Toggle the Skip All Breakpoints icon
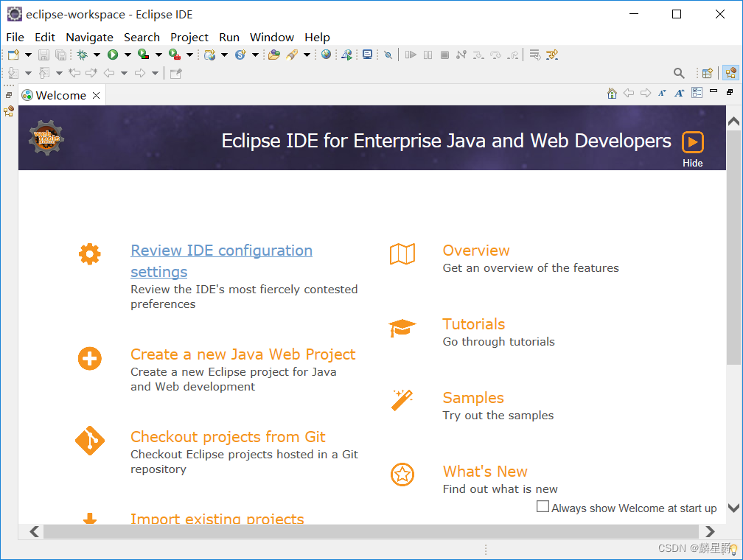Viewport: 743px width, 560px height. pyautogui.click(x=388, y=55)
